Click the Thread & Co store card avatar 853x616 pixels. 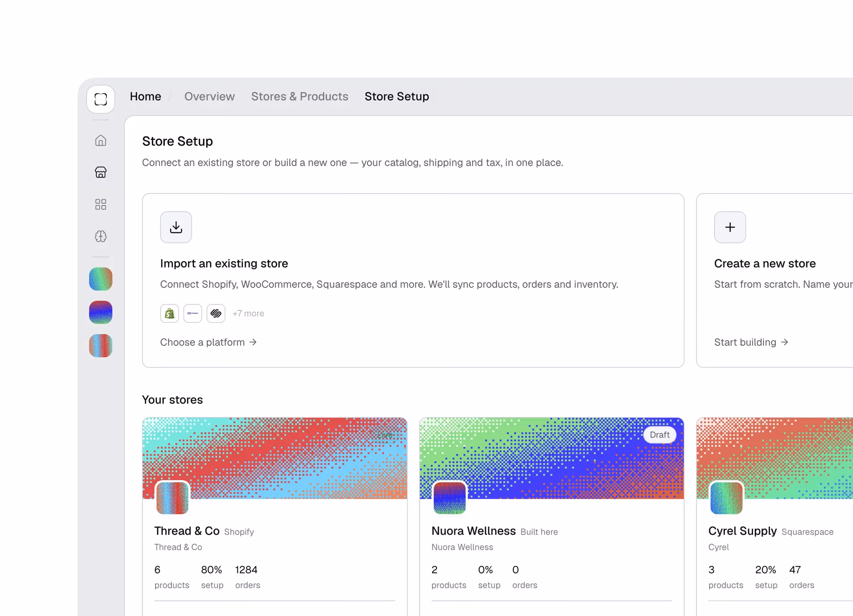(x=172, y=498)
